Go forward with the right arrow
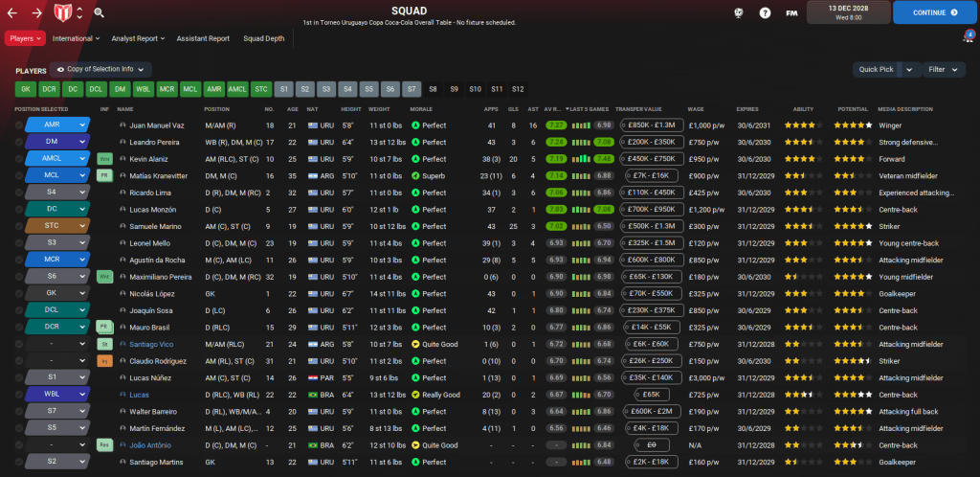This screenshot has width=980, height=477. (36, 12)
